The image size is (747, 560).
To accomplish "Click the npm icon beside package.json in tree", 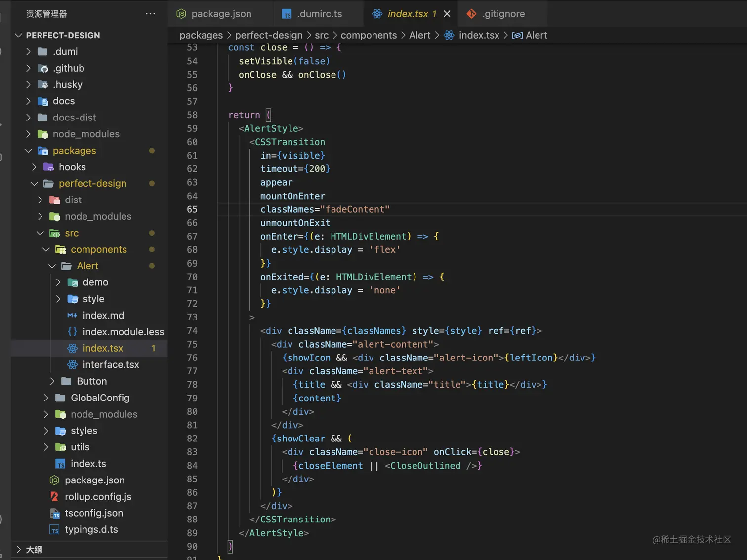I will pyautogui.click(x=55, y=480).
